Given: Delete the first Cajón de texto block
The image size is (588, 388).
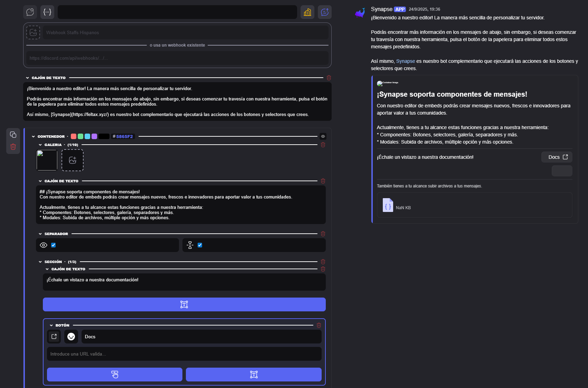Looking at the screenshot, I should pyautogui.click(x=329, y=78).
